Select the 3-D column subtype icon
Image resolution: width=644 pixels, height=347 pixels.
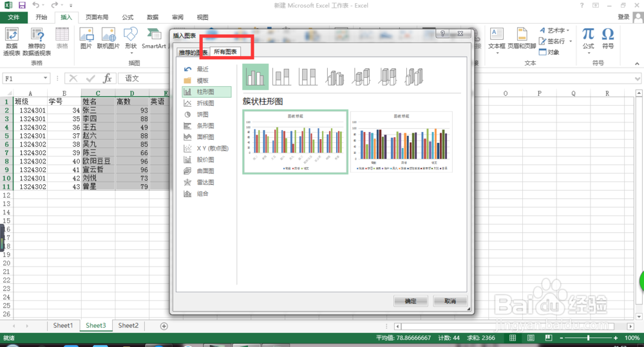(414, 77)
